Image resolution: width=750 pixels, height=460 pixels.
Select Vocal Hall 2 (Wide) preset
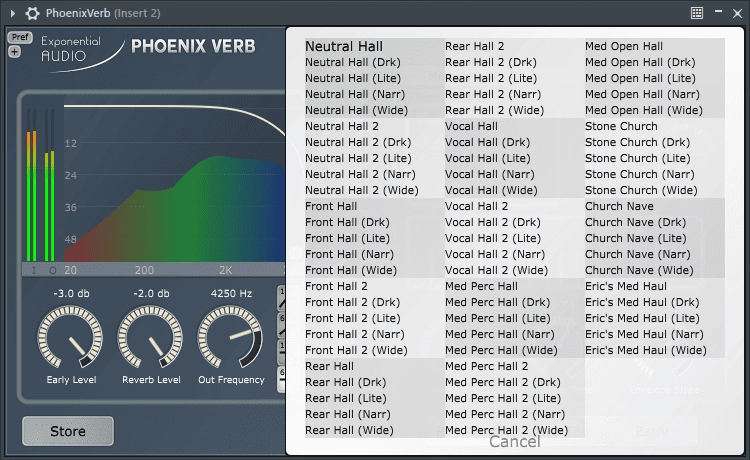(496, 271)
